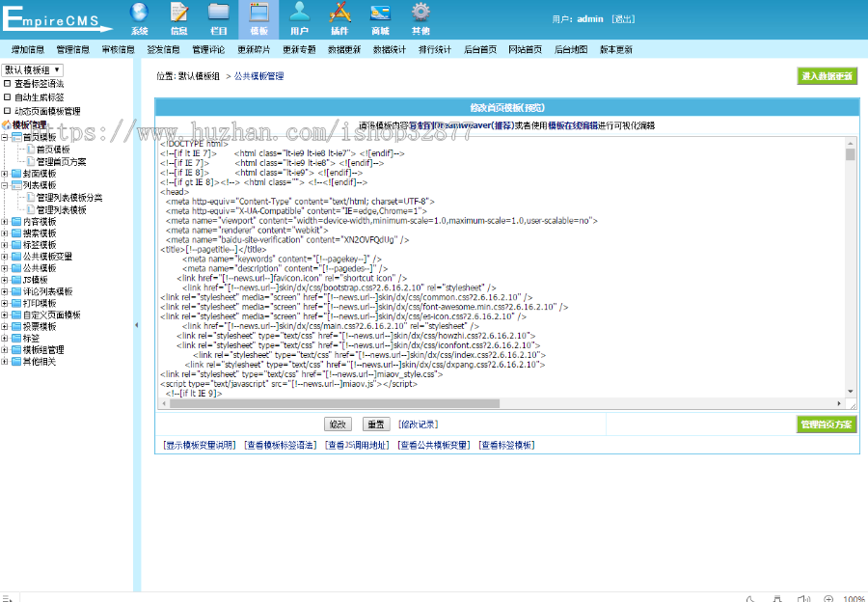Open the 管理评论 menu item

208,49
